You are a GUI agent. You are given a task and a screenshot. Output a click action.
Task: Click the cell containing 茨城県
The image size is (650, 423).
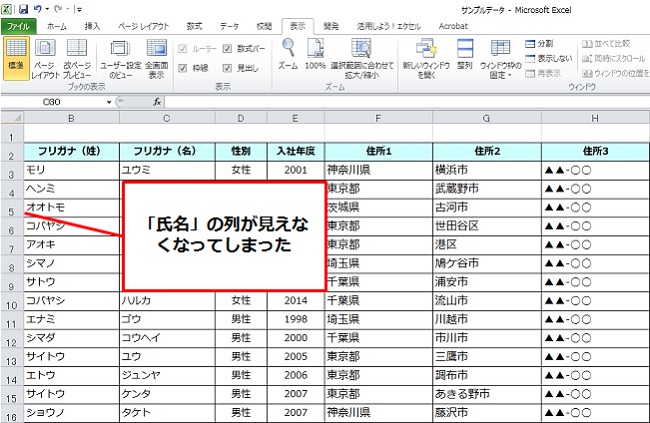click(x=378, y=207)
